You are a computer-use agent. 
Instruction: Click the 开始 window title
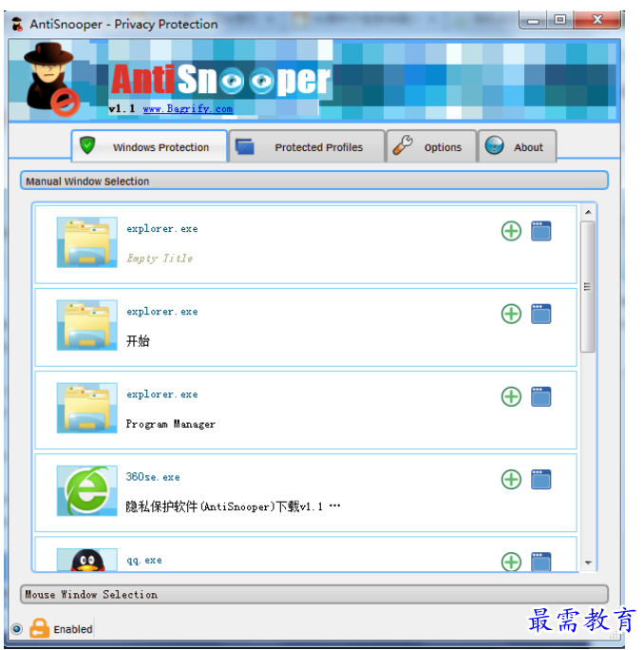click(138, 341)
